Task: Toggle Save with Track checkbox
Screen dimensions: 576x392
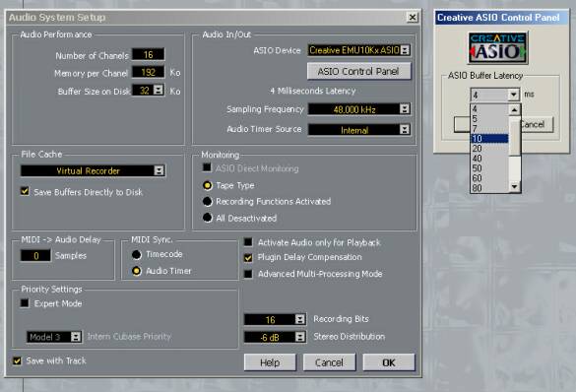Action: [17, 360]
